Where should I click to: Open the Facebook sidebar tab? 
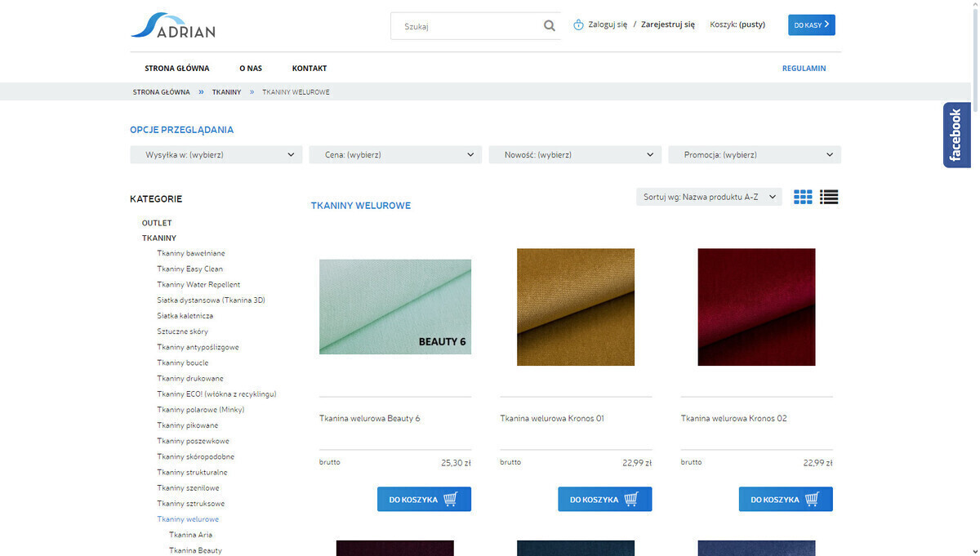pos(956,135)
